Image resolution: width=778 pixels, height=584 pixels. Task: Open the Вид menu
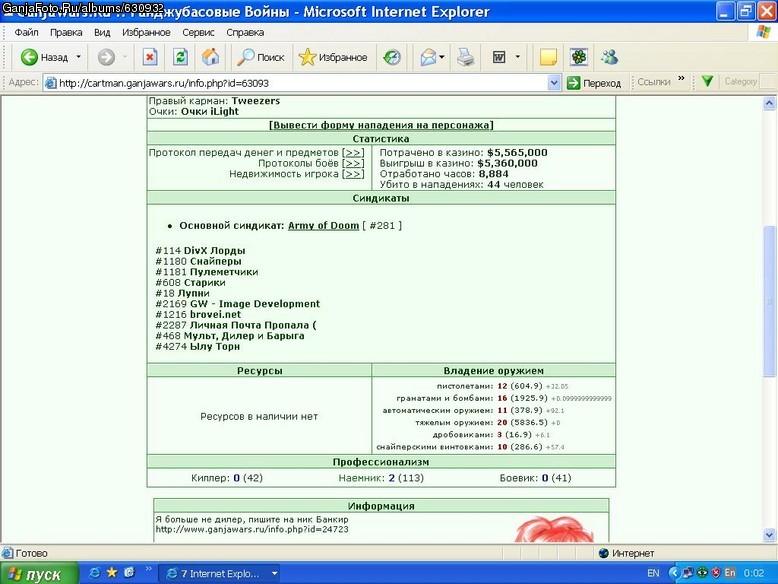pyautogui.click(x=102, y=32)
